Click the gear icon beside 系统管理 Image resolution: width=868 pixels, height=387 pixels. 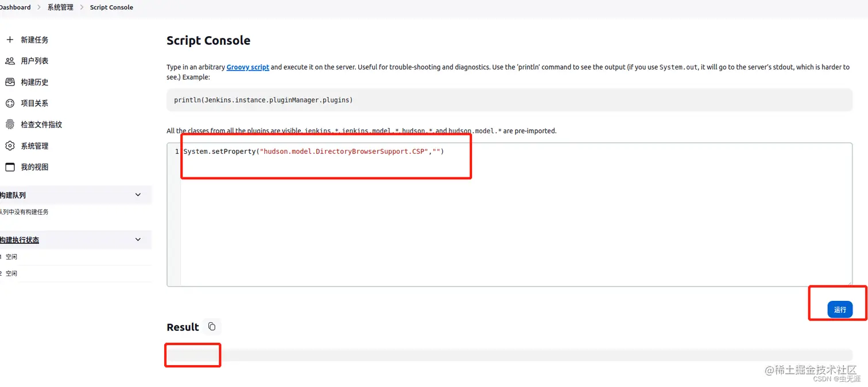coord(10,146)
